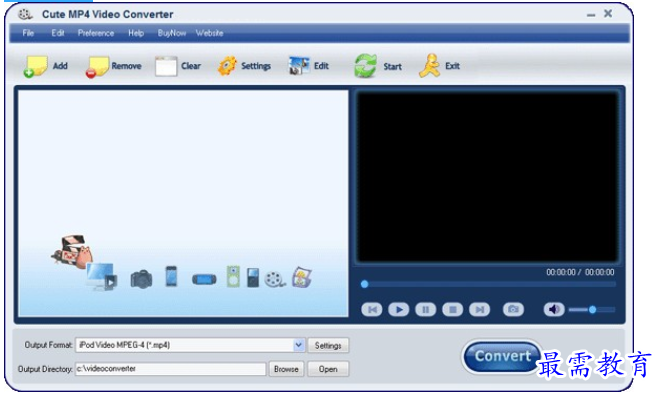Image resolution: width=660 pixels, height=396 pixels.
Task: Start conversion with green arrows icon
Action: coord(365,66)
